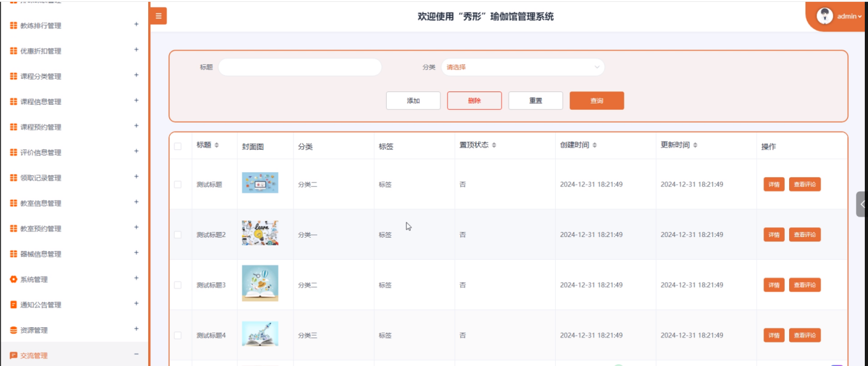Sort by 标题 column arrows
Viewport: 868px width, 366px height.
216,146
